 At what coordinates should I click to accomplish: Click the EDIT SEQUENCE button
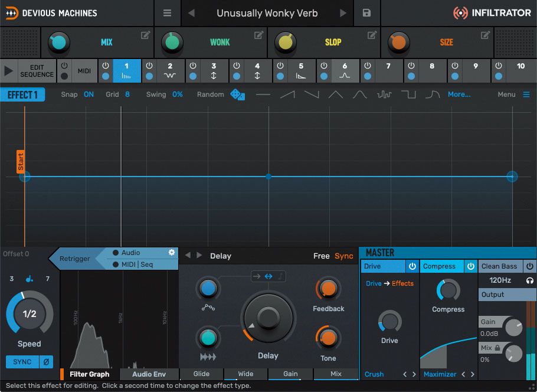pos(37,71)
